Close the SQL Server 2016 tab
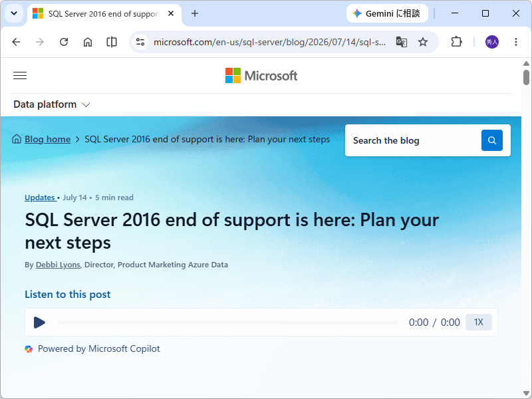 (x=171, y=13)
